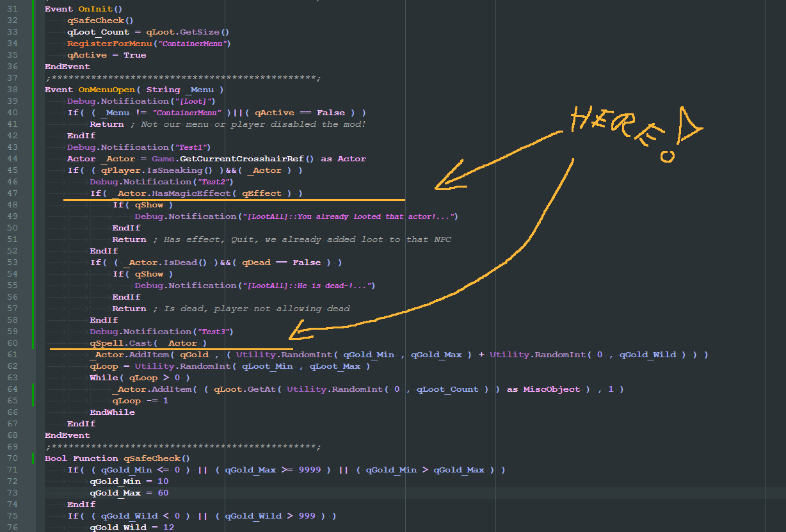Click Game.GetCurrentCrosshairRef() on line 44
Screen dimensions: 786x532
click(233, 159)
